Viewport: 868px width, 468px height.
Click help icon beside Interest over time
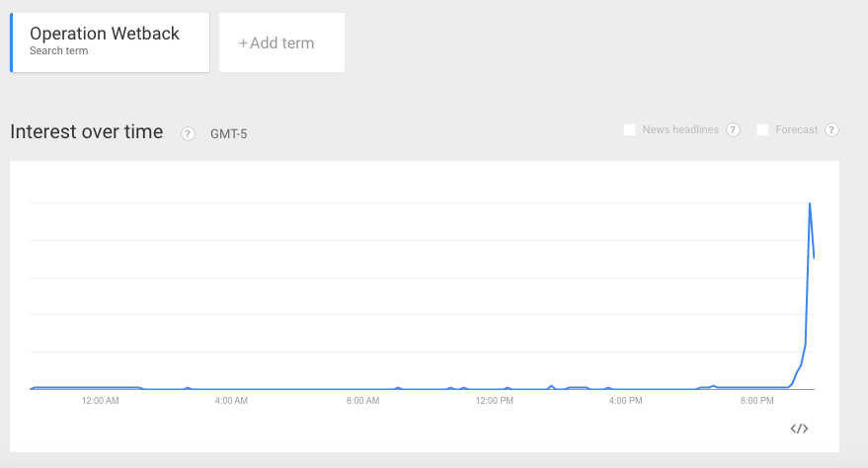(x=188, y=133)
